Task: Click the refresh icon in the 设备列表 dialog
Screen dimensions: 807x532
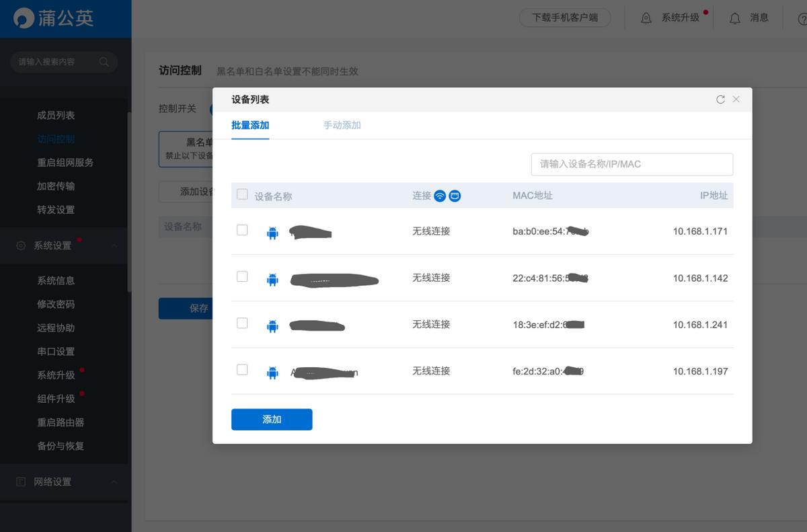Action: point(719,99)
